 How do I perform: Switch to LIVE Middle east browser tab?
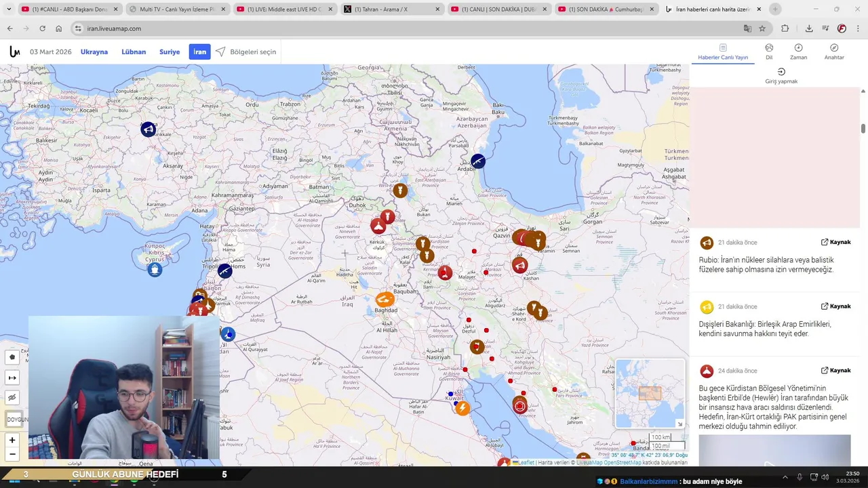pyautogui.click(x=285, y=9)
